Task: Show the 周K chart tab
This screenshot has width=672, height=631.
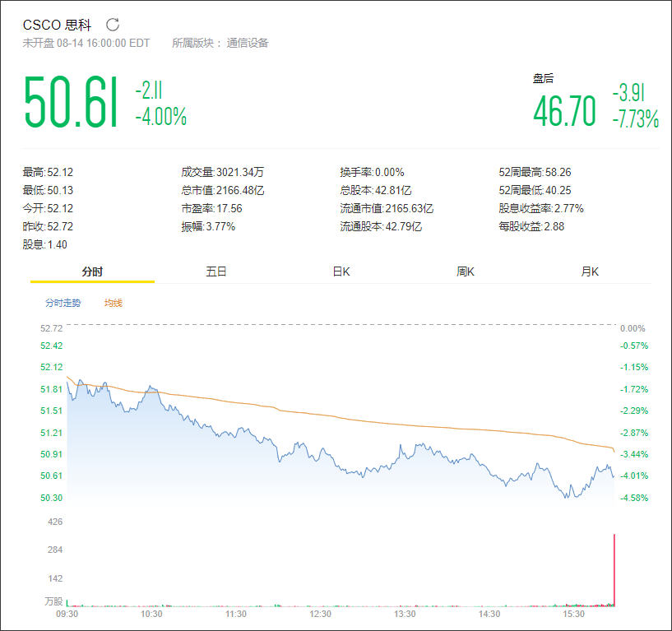Action: 466,271
